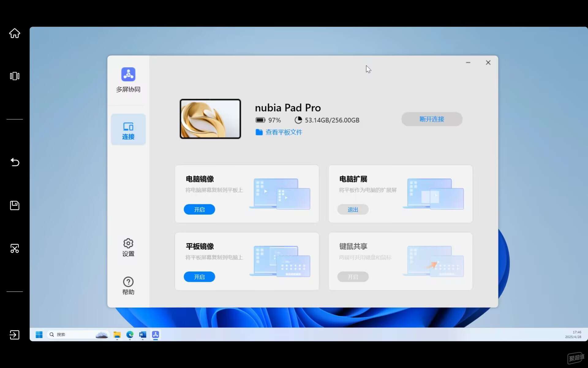588x368 pixels.
Task: Click the blue folder icon beside 查看平板文件
Action: pos(259,132)
